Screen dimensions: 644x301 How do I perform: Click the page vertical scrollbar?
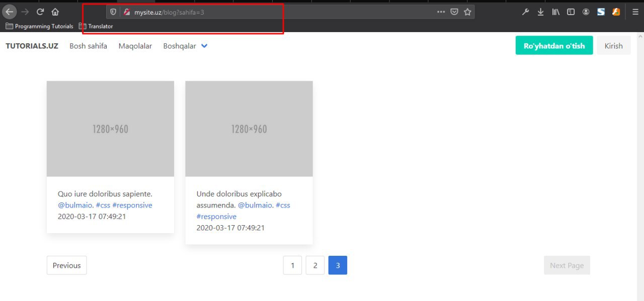pyautogui.click(x=641, y=166)
